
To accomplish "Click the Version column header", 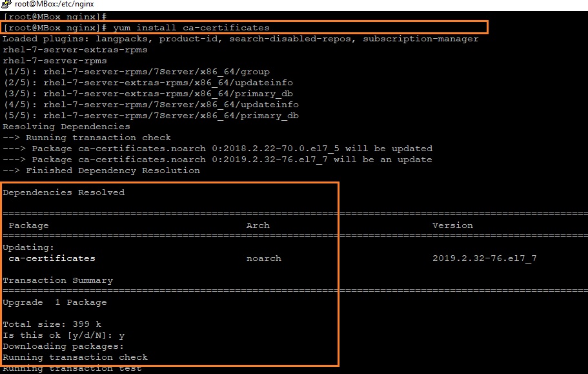I will (x=452, y=225).
